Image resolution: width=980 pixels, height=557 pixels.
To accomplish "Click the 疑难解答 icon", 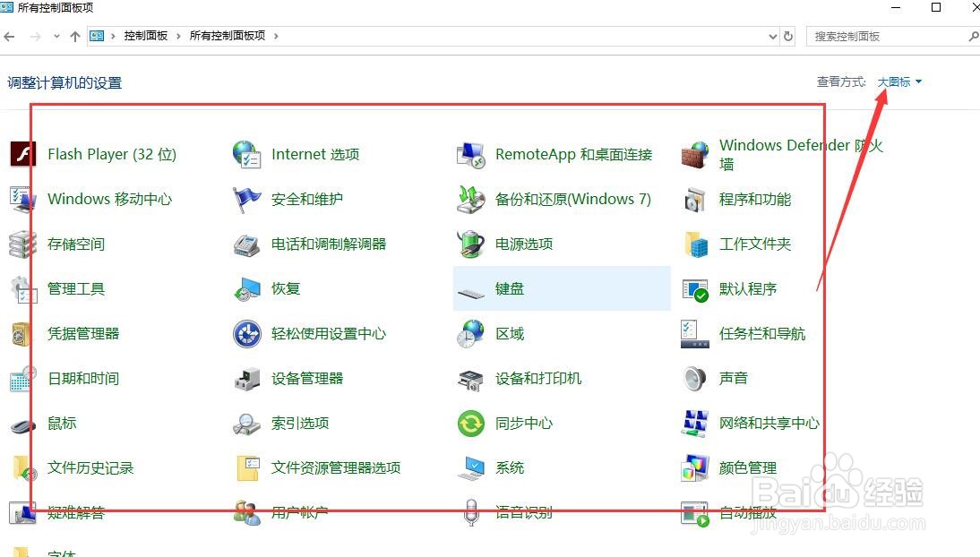I will pos(23,512).
